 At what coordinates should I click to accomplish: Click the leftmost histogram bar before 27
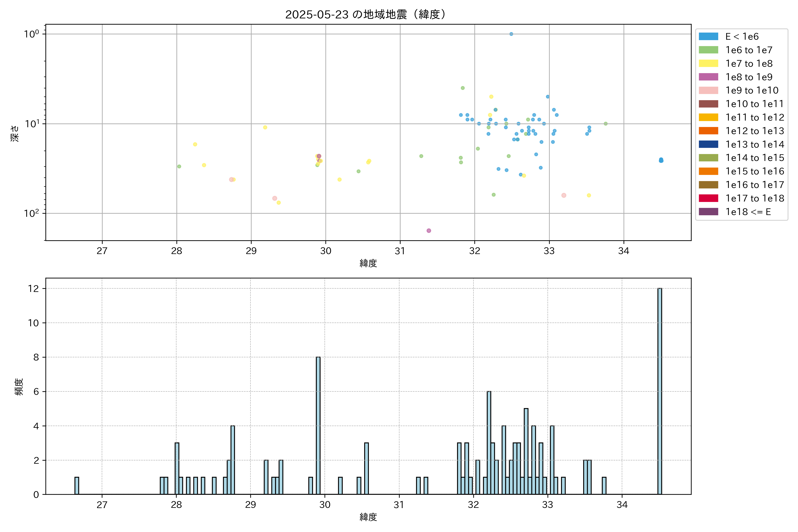77,485
